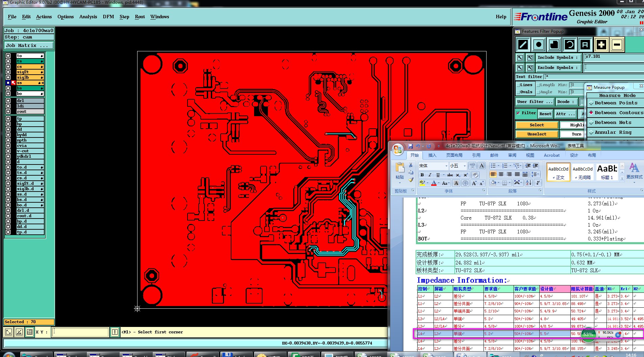Open the font size dropdown showing 小五
The width and height of the screenshot is (644, 357).
(x=465, y=166)
